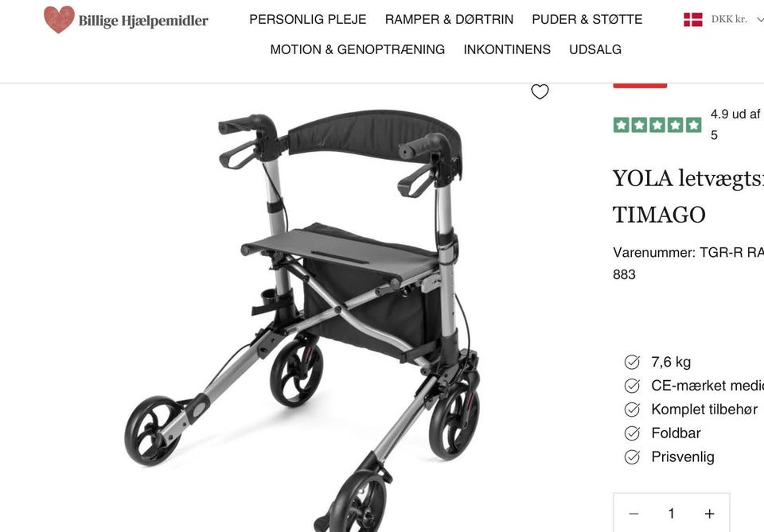The image size is (764, 532).
Task: Increase quantity with the plus button
Action: click(x=709, y=514)
